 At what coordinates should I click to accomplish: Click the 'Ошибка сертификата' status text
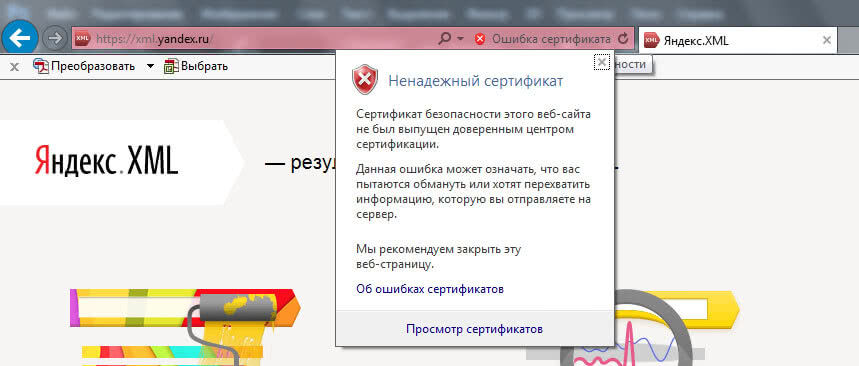point(551,39)
